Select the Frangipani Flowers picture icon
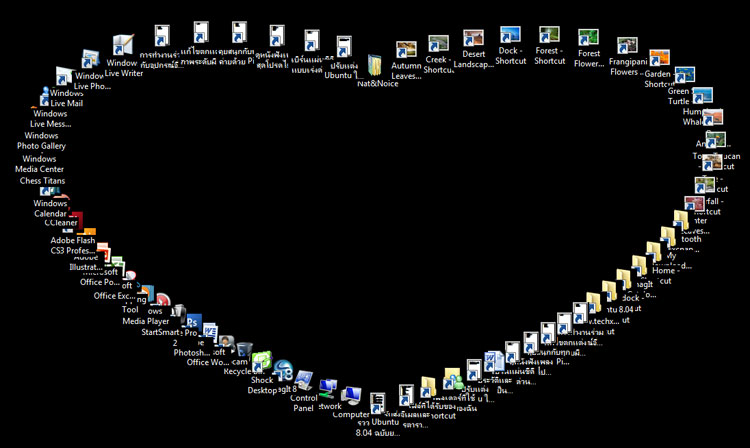The image size is (750, 448). (x=627, y=46)
